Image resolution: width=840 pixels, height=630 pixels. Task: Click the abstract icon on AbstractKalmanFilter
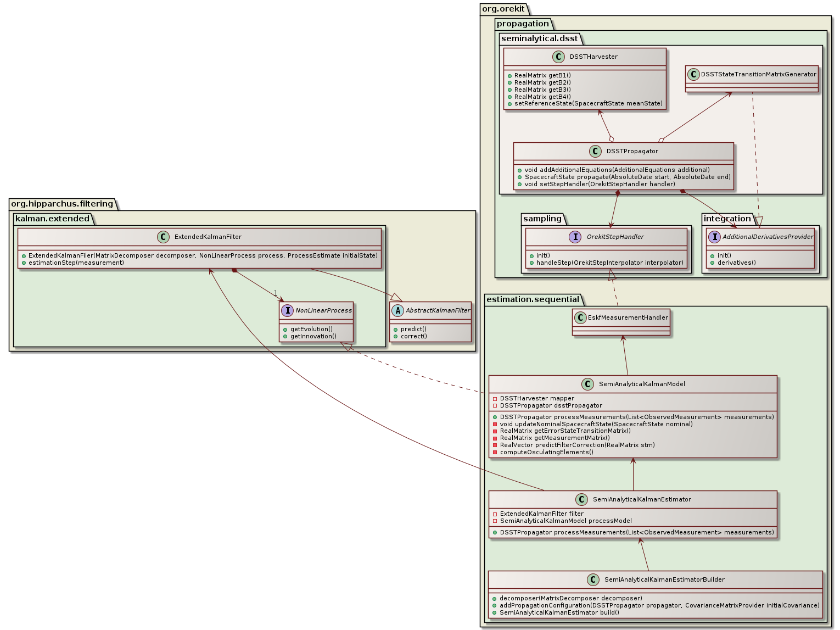[x=397, y=310]
